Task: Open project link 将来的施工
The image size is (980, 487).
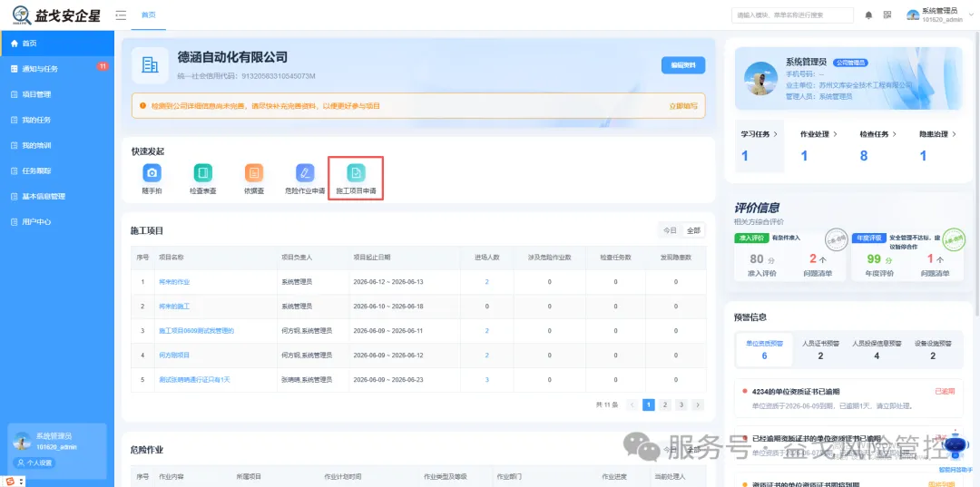Action: click(x=174, y=307)
